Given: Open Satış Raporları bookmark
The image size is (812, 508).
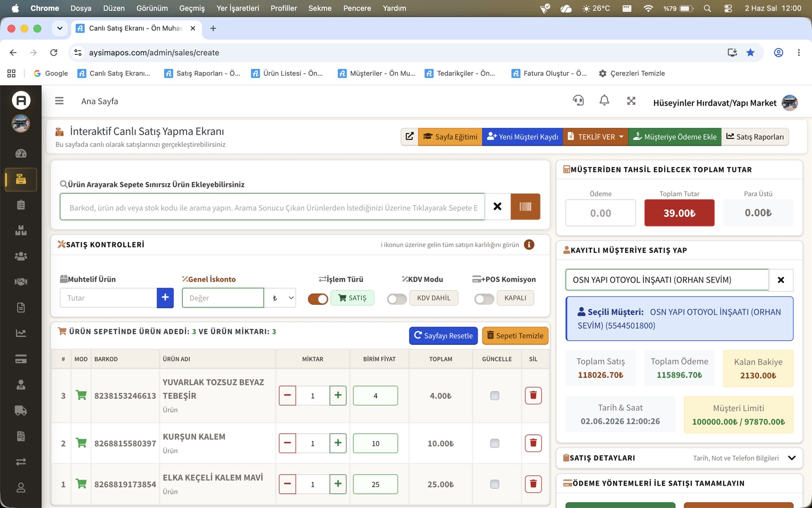Looking at the screenshot, I should (202, 73).
